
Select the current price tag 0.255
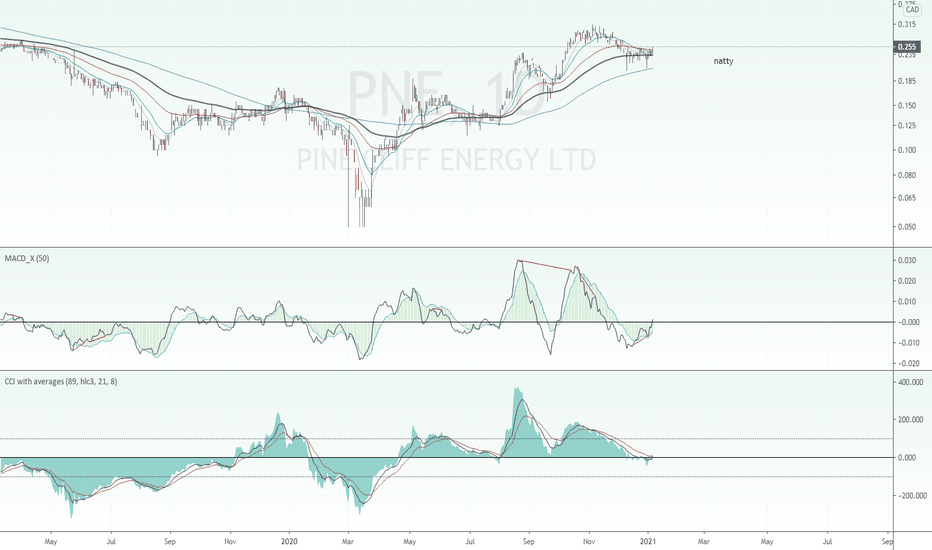point(906,46)
